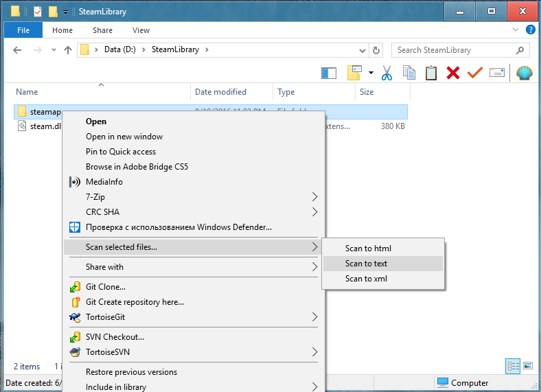Click the Classic Shell shell icon

[524, 73]
